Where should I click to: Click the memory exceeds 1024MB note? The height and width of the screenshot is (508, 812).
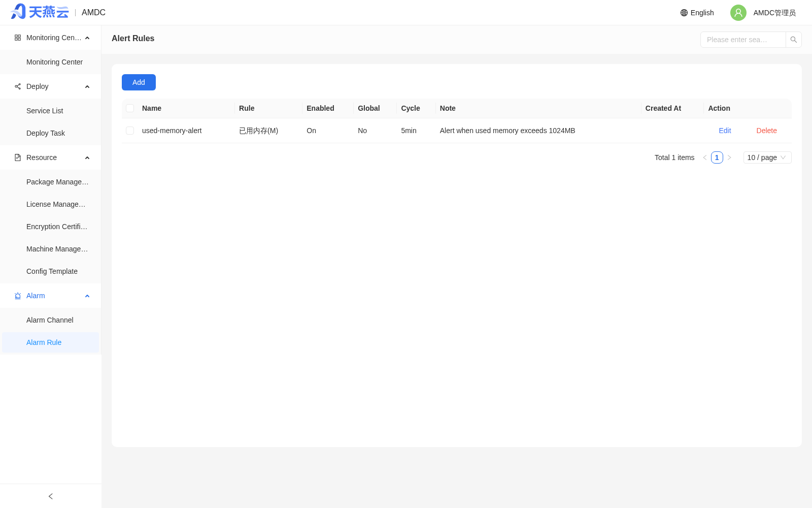point(507,131)
